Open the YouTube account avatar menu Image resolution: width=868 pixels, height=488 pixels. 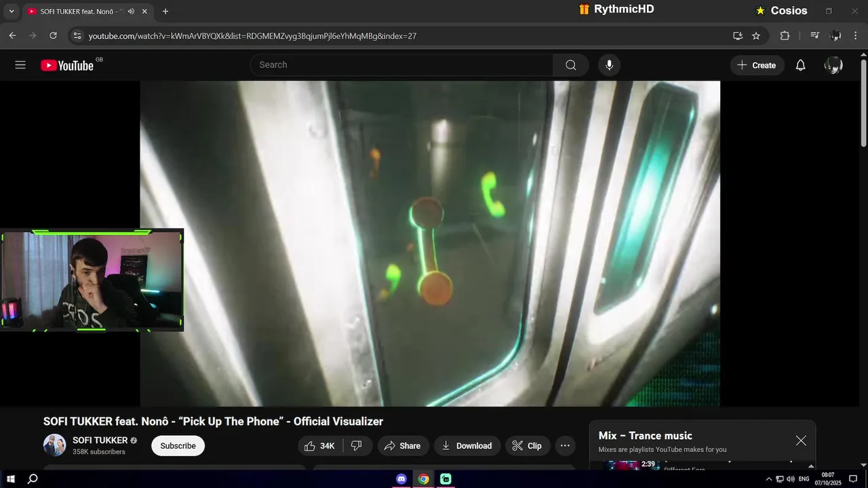click(x=833, y=65)
